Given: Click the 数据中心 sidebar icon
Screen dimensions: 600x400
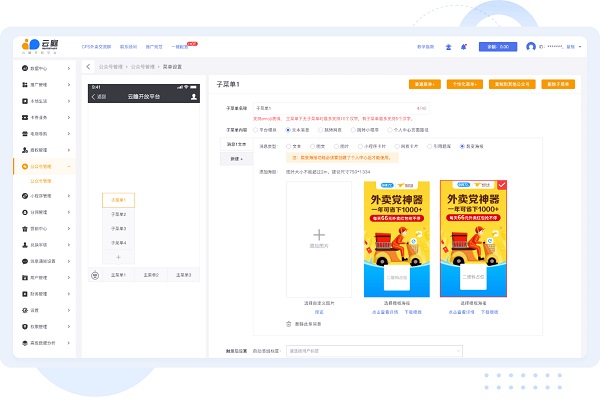Looking at the screenshot, I should click(x=26, y=67).
